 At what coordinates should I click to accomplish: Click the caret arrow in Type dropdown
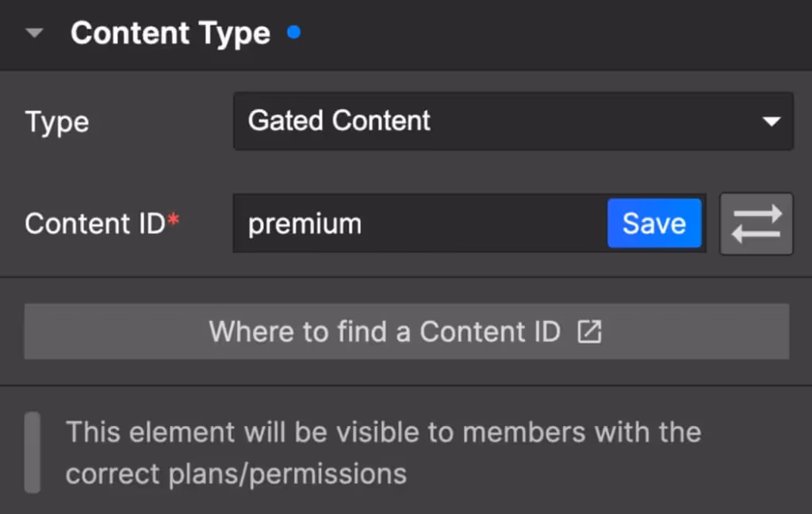(x=770, y=122)
